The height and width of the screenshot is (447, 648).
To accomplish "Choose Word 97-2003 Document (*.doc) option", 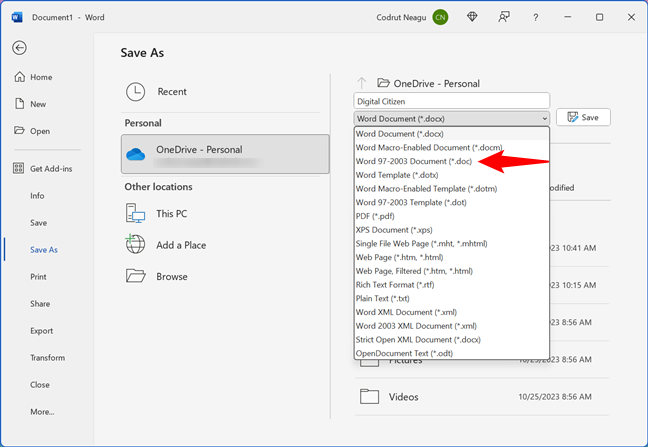I will point(414,161).
